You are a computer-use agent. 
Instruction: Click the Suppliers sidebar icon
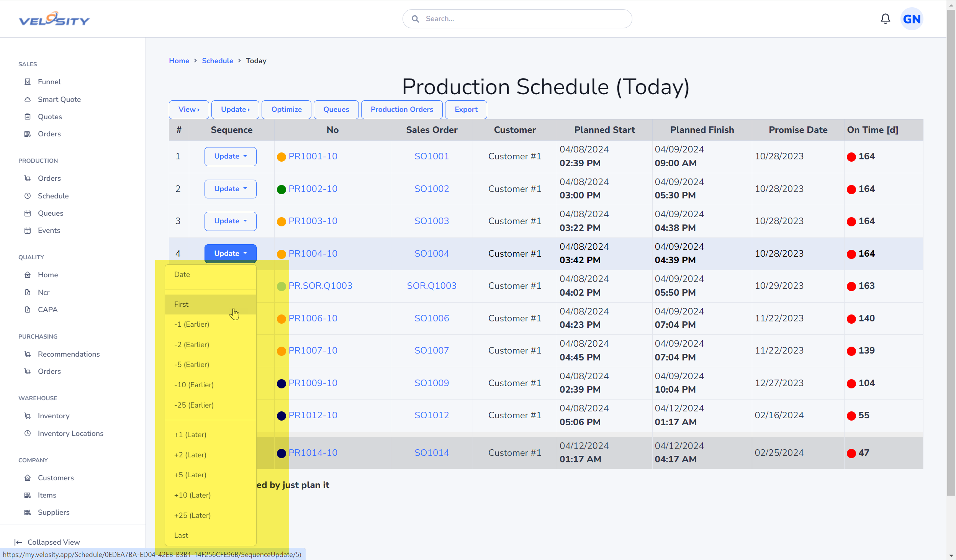[x=28, y=512]
